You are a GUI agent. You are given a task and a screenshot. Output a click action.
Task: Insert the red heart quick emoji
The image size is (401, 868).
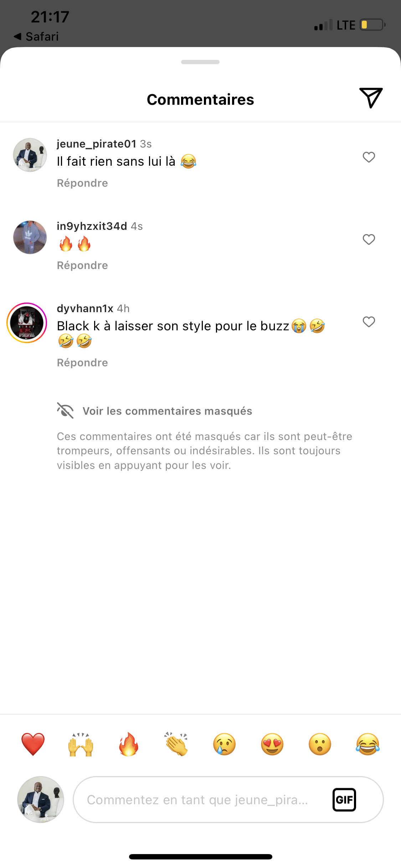(x=33, y=744)
